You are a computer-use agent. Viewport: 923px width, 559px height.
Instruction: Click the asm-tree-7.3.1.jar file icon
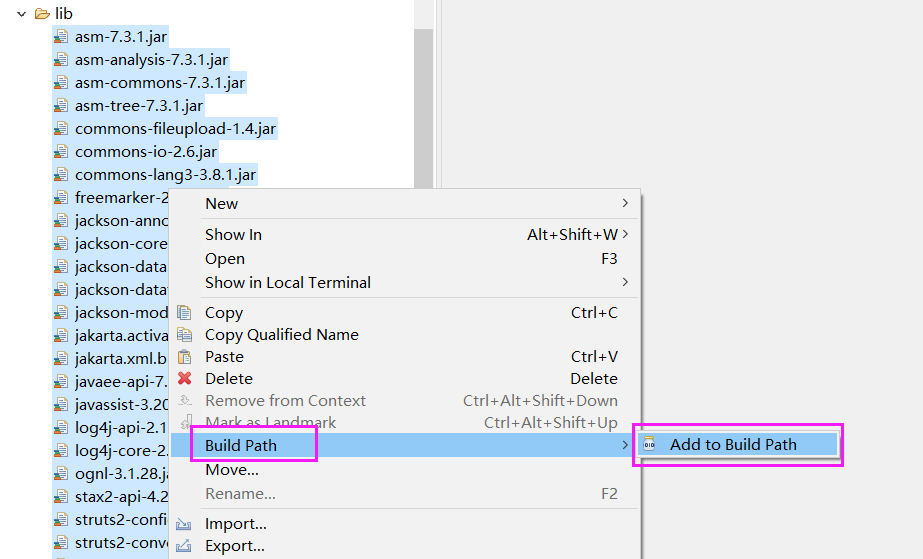(x=61, y=106)
